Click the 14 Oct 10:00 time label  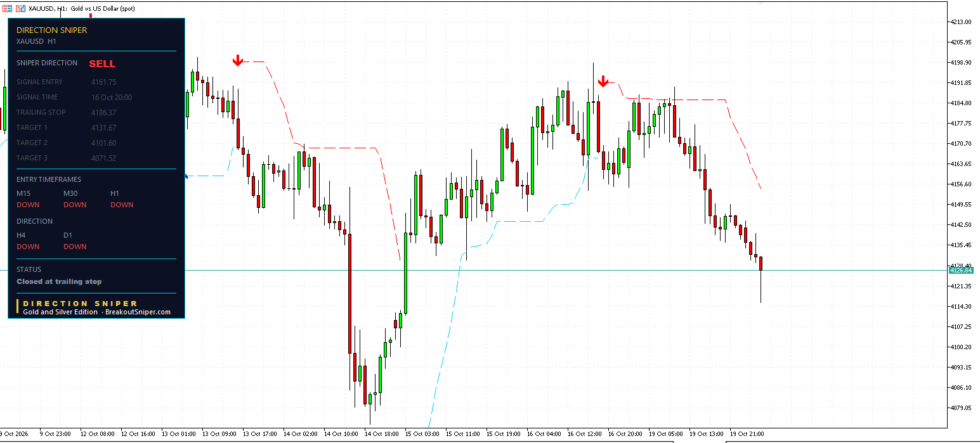341,434
